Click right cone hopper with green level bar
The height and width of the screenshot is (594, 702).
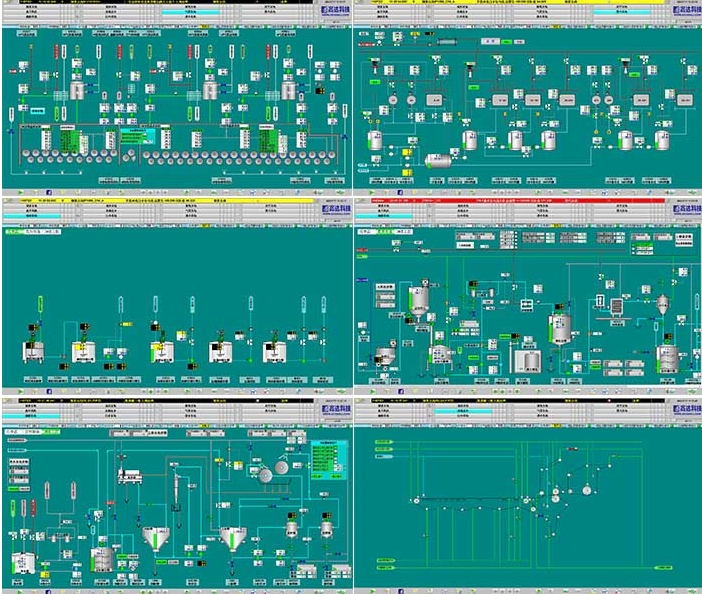click(233, 539)
